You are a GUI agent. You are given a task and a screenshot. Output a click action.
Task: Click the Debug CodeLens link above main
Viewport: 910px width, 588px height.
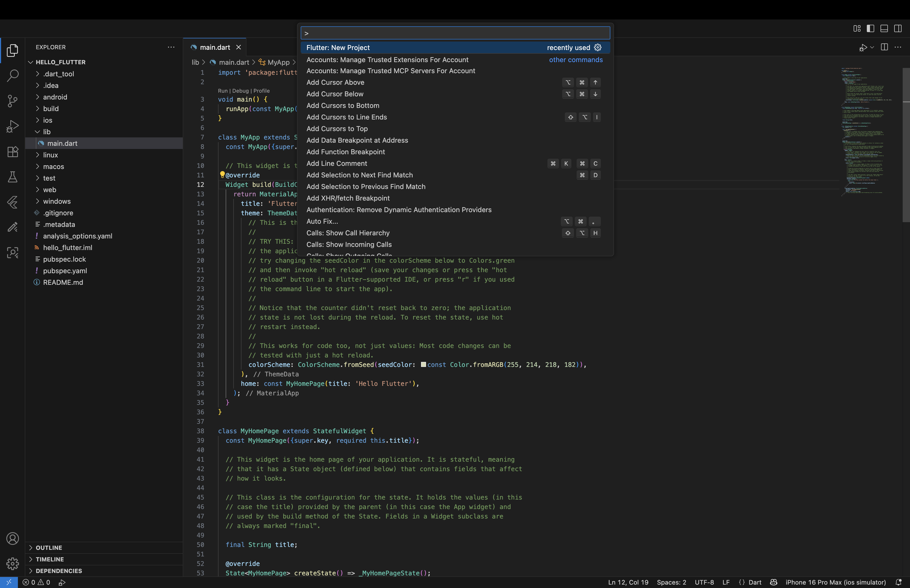coord(240,91)
